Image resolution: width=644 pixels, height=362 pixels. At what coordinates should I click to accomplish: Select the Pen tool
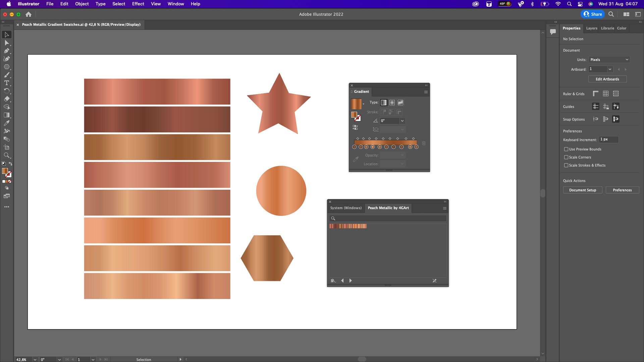click(x=7, y=51)
